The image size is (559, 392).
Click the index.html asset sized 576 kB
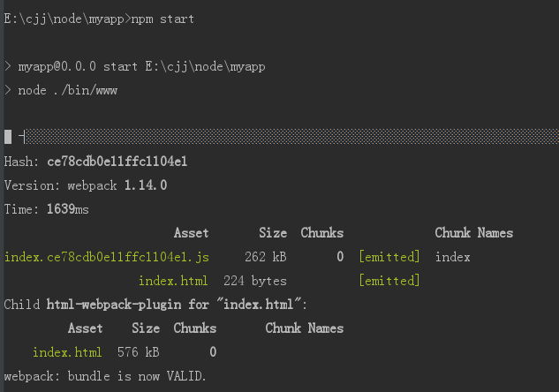point(67,352)
